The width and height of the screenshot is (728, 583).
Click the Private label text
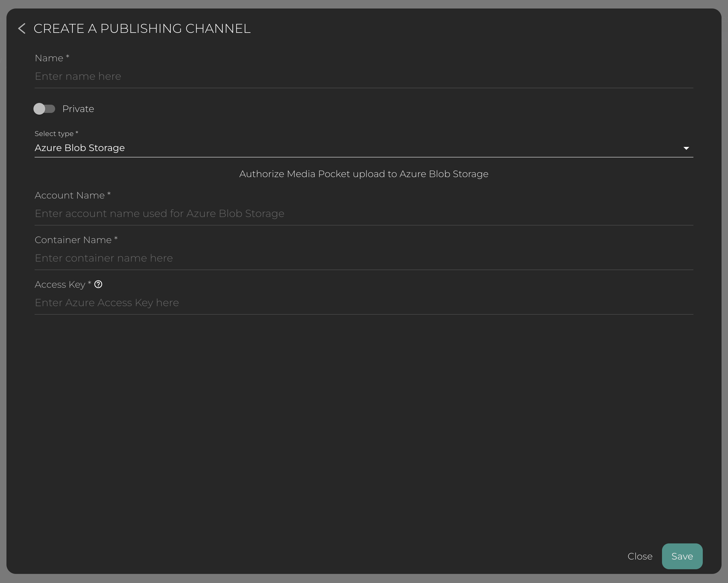pos(78,109)
